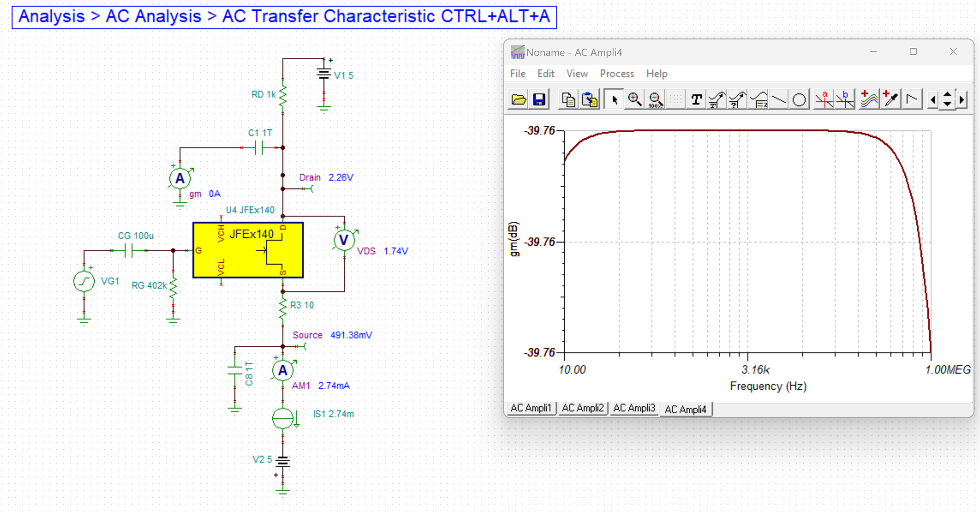The width and height of the screenshot is (980, 513).
Task: Click the Zoom 100% magnifier icon
Action: [x=655, y=99]
